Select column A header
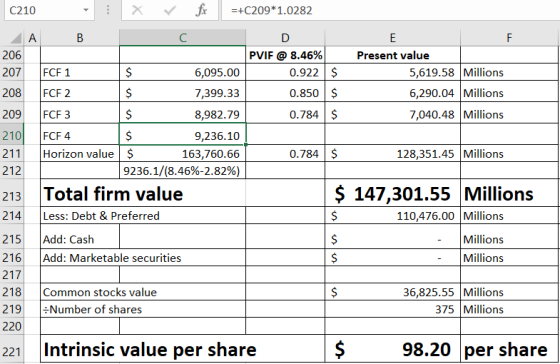Screen dimensions: 560x364 click(x=32, y=38)
